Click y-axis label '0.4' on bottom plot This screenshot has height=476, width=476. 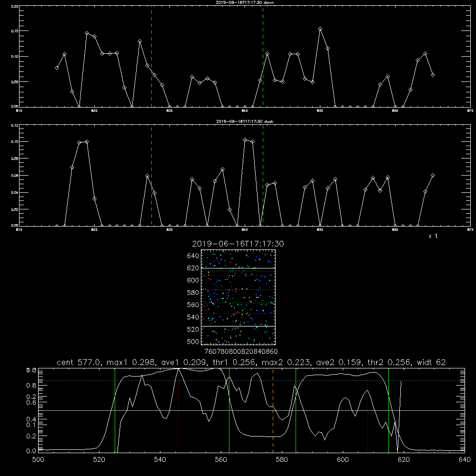point(31,419)
